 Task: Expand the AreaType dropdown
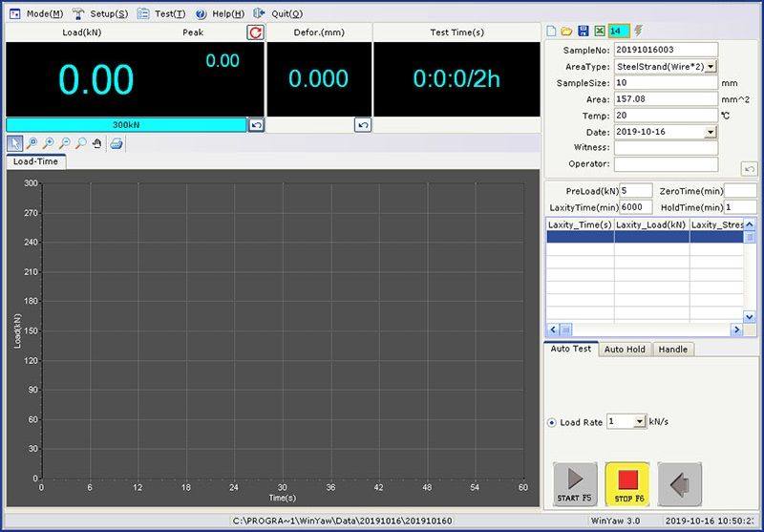(x=711, y=67)
